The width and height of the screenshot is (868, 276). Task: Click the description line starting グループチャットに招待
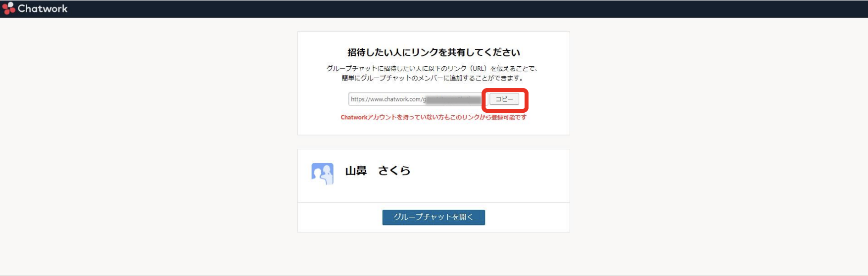coord(432,69)
